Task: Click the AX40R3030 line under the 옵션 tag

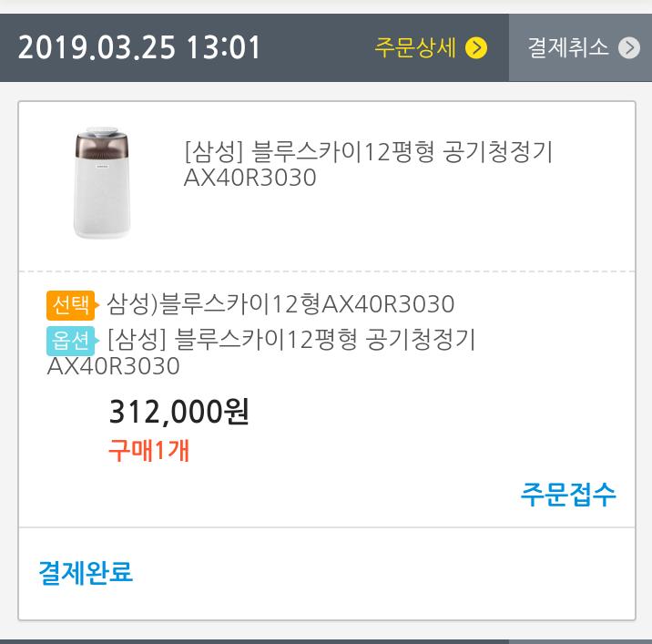Action: (x=114, y=366)
